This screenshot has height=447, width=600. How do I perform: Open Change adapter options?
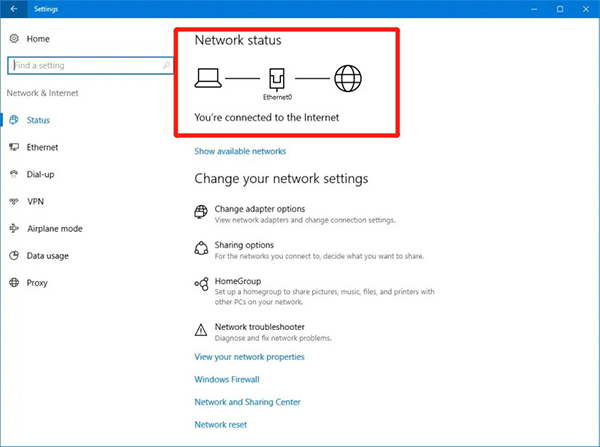[x=259, y=209]
